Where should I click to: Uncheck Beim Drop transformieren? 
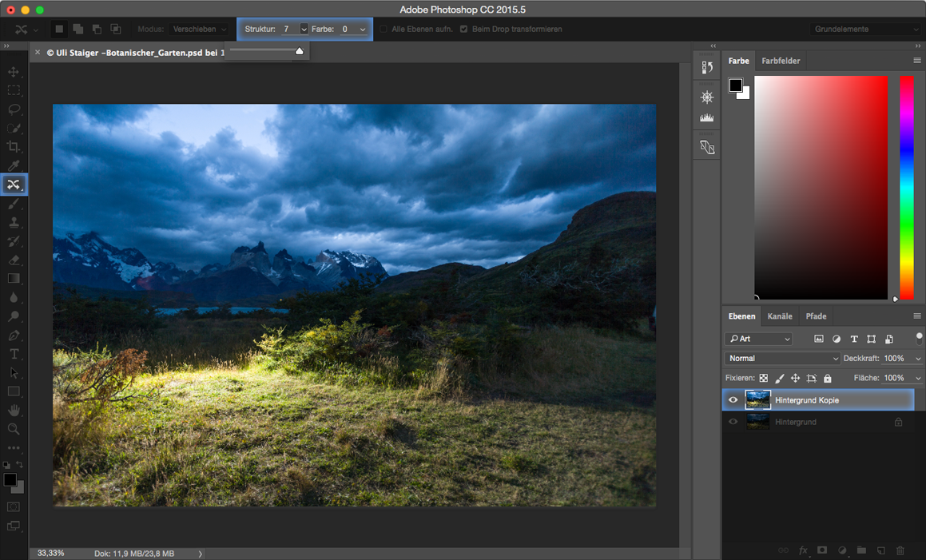(x=463, y=29)
